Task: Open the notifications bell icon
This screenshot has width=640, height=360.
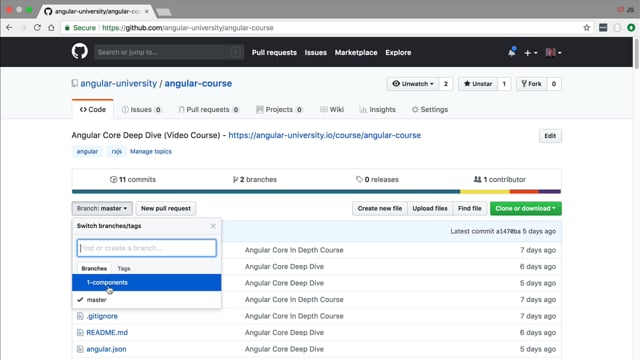Action: [x=512, y=52]
